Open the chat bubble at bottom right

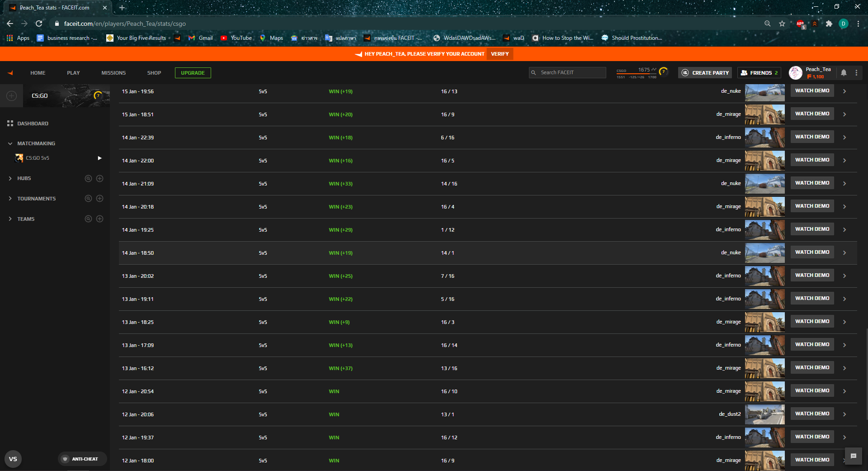854,456
